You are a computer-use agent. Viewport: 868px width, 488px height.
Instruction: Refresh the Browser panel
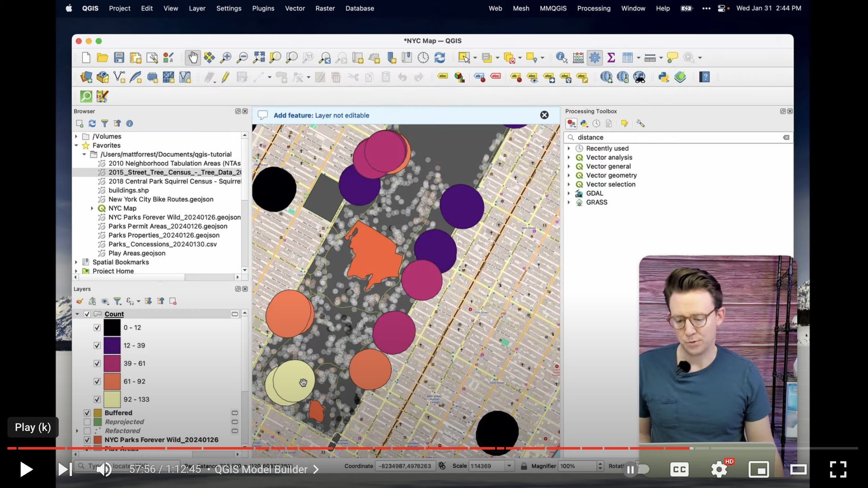92,123
